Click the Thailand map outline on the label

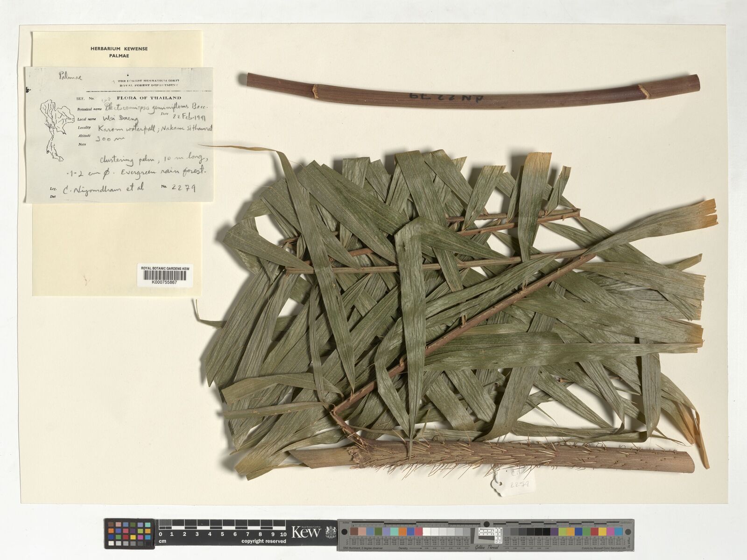[52, 125]
